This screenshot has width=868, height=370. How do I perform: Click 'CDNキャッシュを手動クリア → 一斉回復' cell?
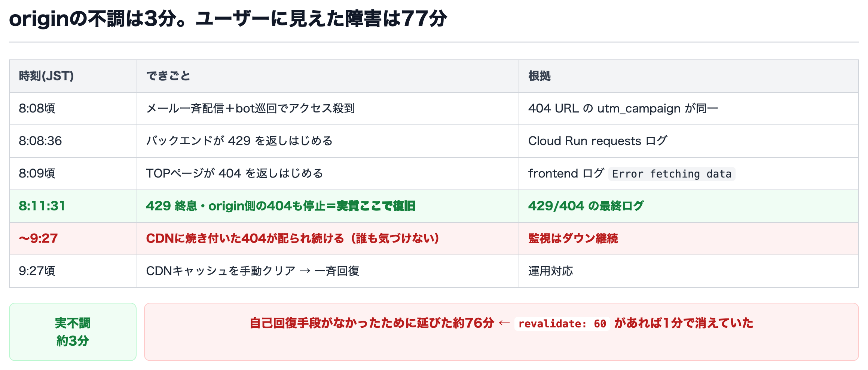[x=328, y=271]
